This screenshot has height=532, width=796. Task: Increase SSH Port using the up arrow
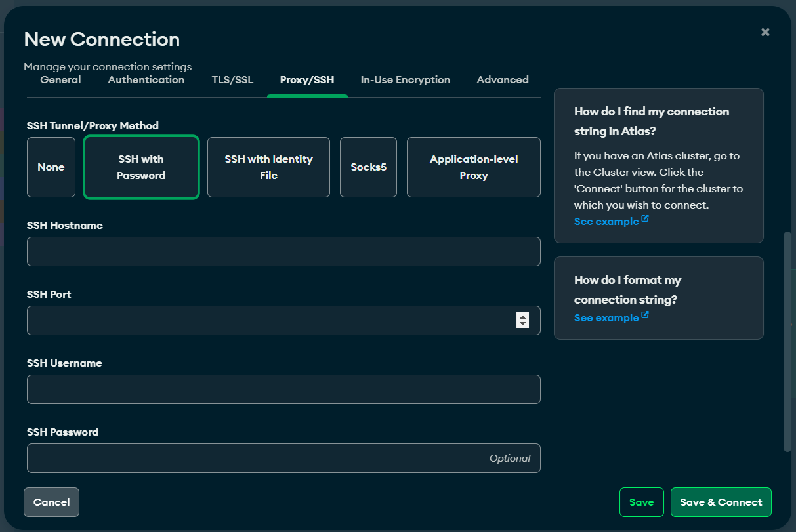pyautogui.click(x=522, y=317)
